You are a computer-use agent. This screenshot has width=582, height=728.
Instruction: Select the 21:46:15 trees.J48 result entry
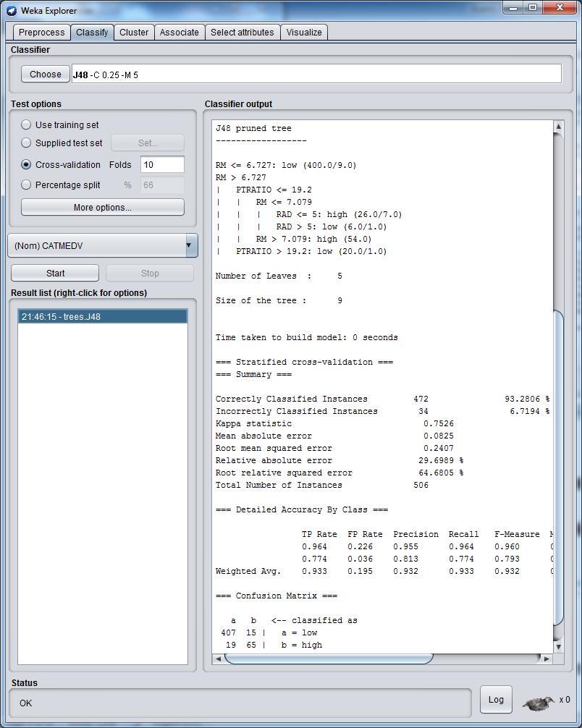point(103,317)
